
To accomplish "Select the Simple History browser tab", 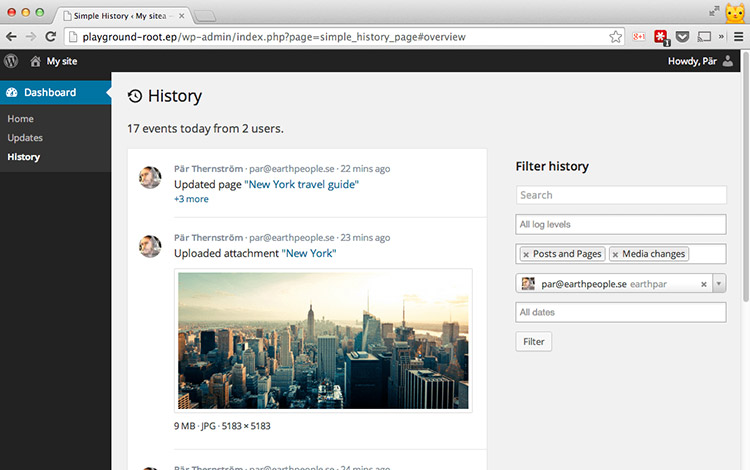I will pos(123,16).
